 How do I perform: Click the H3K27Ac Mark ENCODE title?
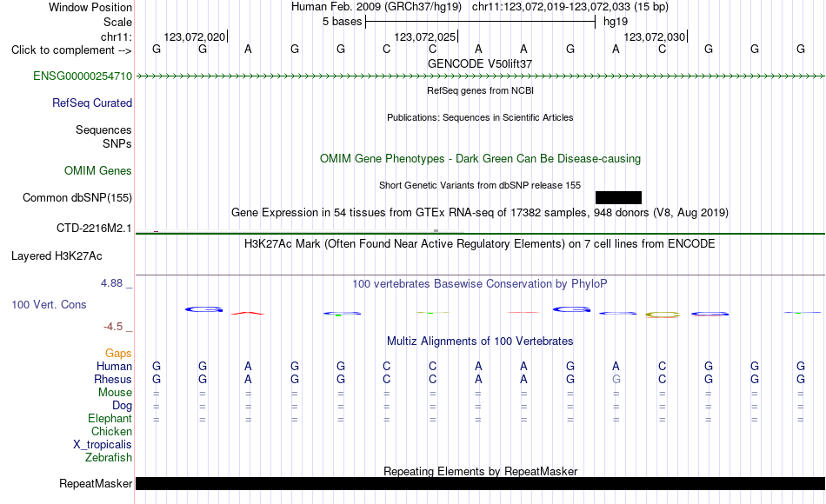pos(480,244)
